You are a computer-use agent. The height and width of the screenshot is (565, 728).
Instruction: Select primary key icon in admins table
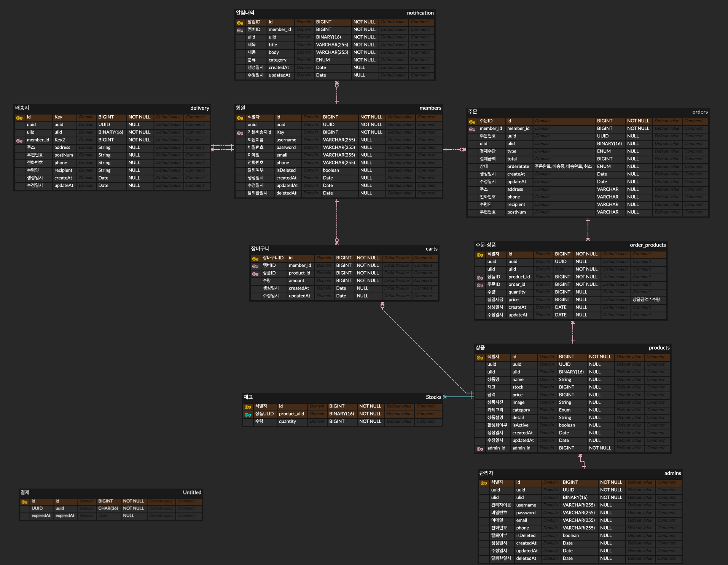(x=484, y=483)
